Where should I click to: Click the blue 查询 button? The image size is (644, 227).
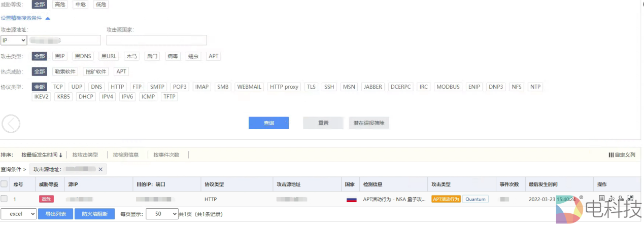pyautogui.click(x=268, y=123)
